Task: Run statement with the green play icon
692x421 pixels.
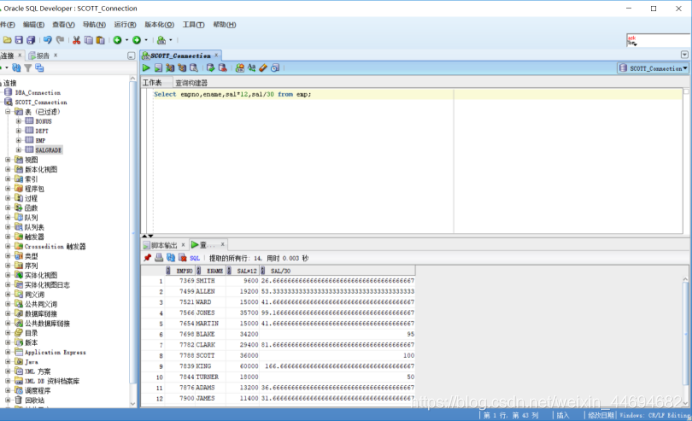Action: (146, 68)
